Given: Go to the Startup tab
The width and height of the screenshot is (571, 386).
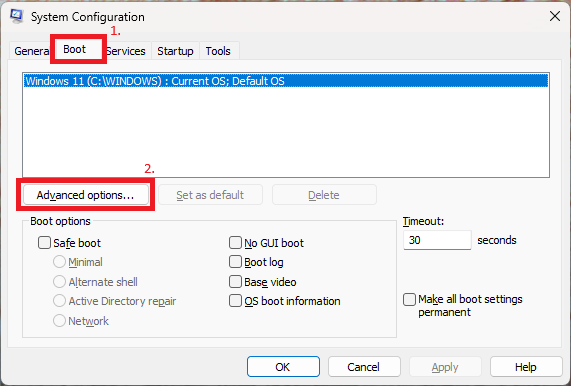Looking at the screenshot, I should tap(175, 51).
